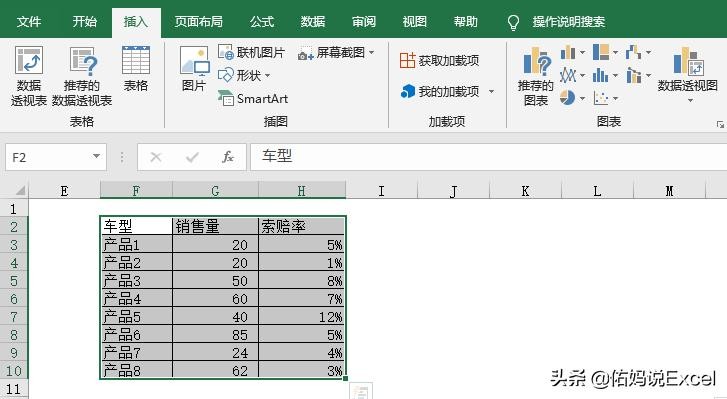Open the 公式 Formulas tab
The width and height of the screenshot is (727, 399).
click(262, 22)
